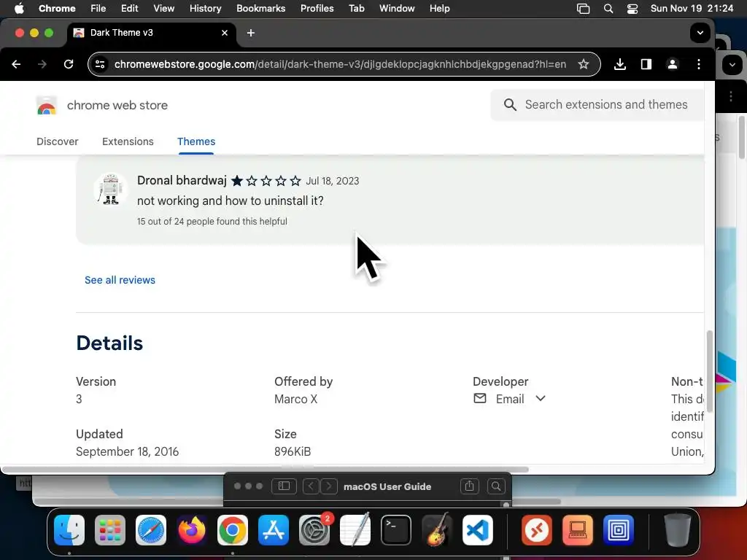Expand the Developer Email chevron
This screenshot has width=747, height=560.
point(541,398)
